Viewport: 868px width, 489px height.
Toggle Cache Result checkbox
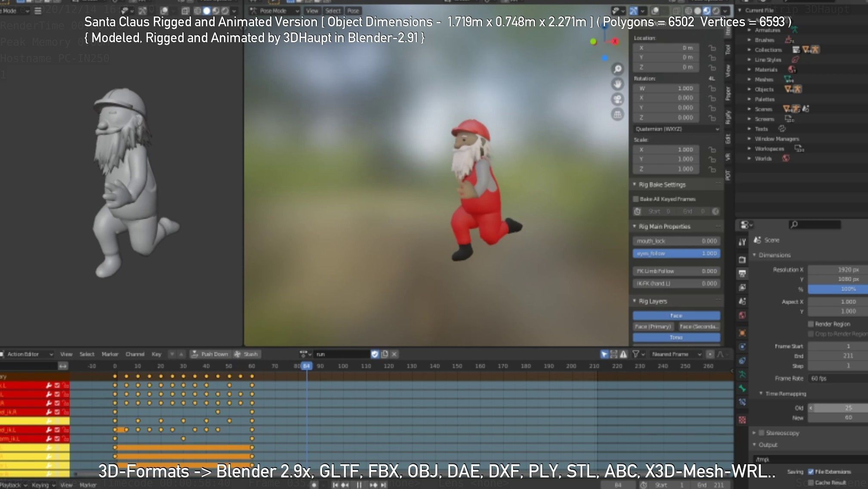click(x=811, y=482)
